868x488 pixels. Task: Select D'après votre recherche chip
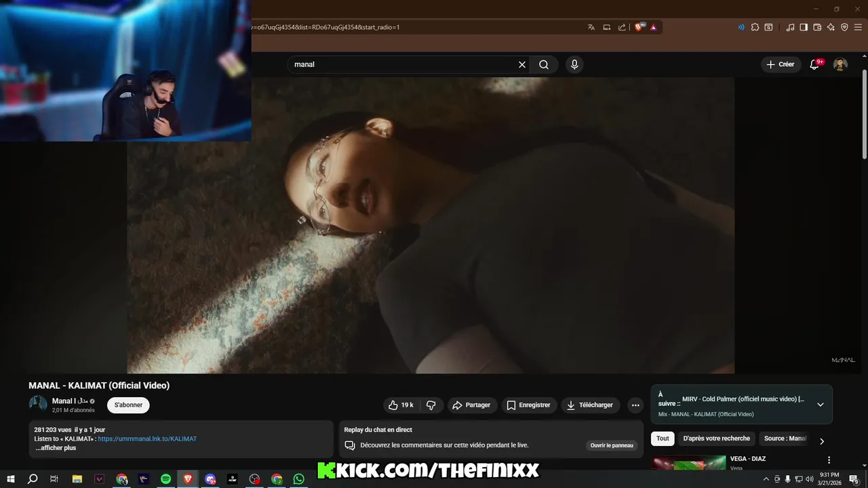[717, 439]
